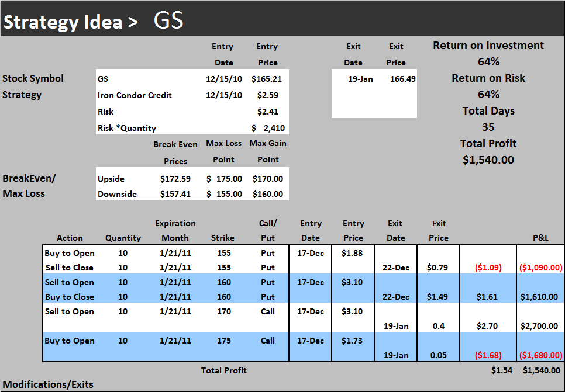Click the downside break even "$157.41"
Viewport: 565px width, 392px height.
(x=175, y=194)
